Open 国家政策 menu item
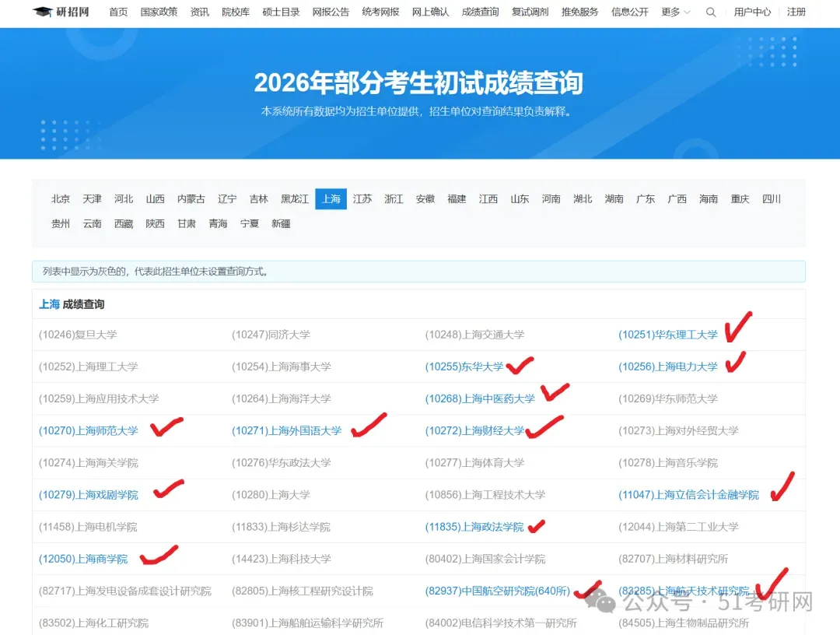The width and height of the screenshot is (840, 635). [159, 12]
